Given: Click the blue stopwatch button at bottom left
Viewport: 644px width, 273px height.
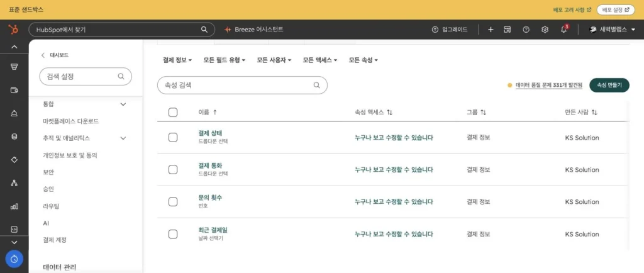Looking at the screenshot, I should (14, 259).
